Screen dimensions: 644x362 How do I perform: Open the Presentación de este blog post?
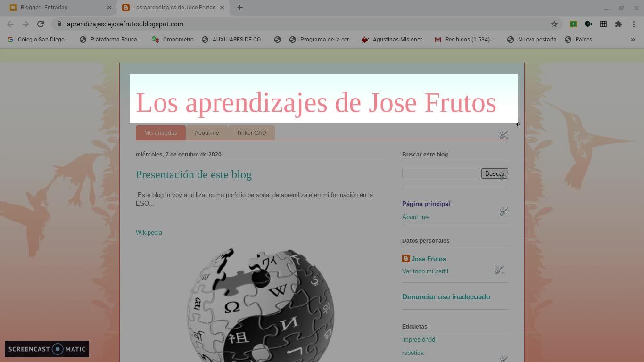click(194, 174)
